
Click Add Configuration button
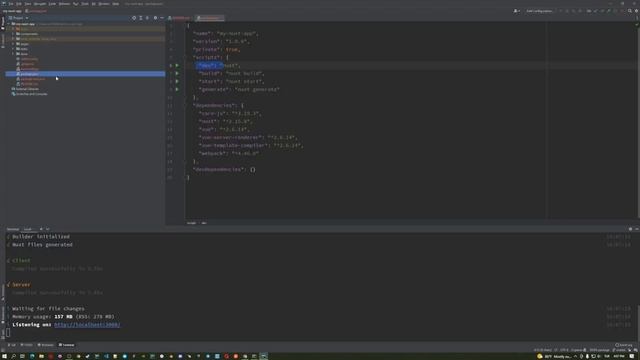(x=539, y=11)
